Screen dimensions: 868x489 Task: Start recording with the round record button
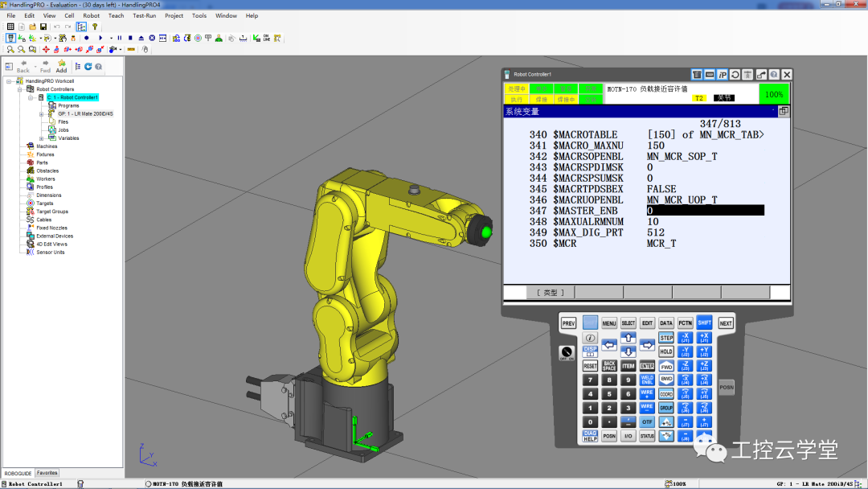pos(86,39)
